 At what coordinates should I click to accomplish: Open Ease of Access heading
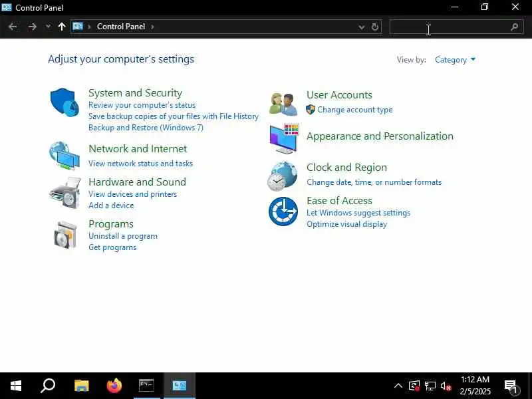339,201
